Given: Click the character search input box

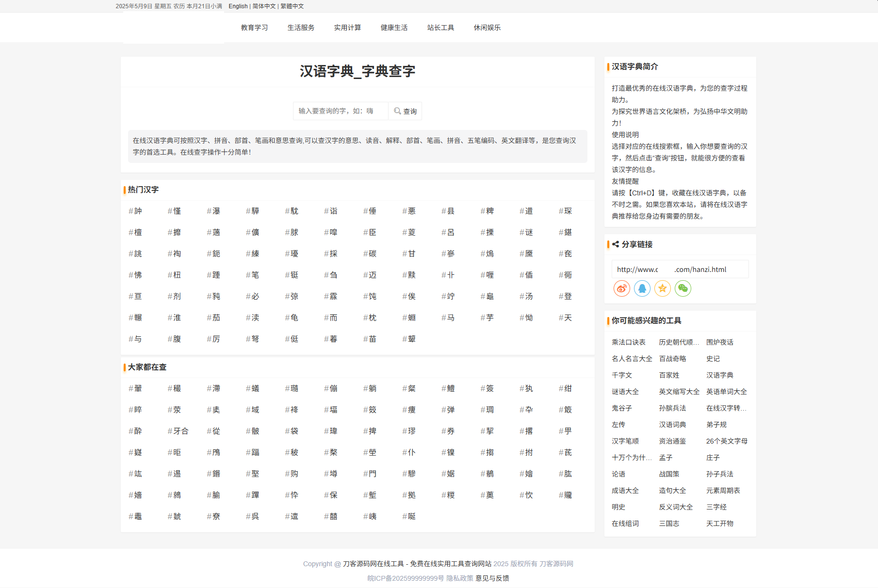Looking at the screenshot, I should [x=341, y=111].
